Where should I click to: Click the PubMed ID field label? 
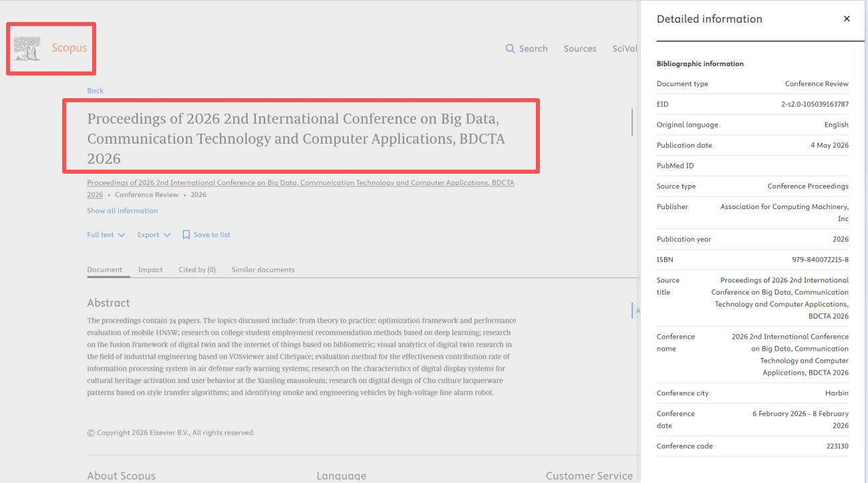[x=675, y=166]
